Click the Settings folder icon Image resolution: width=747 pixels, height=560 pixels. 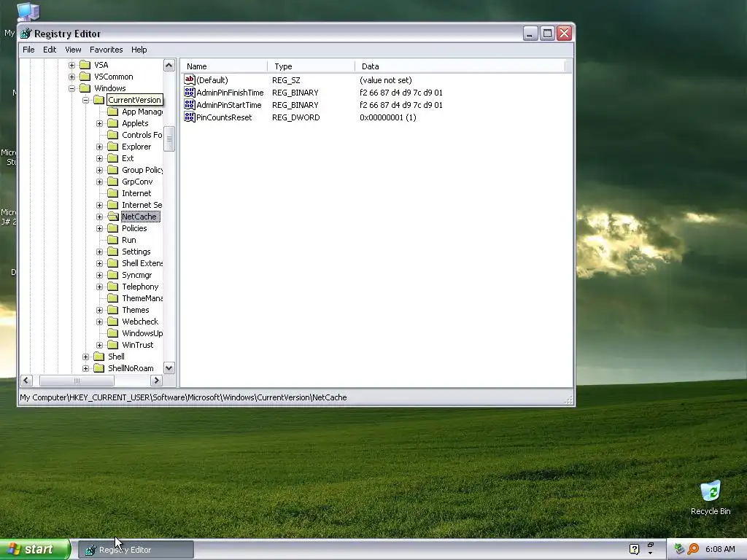tap(113, 252)
